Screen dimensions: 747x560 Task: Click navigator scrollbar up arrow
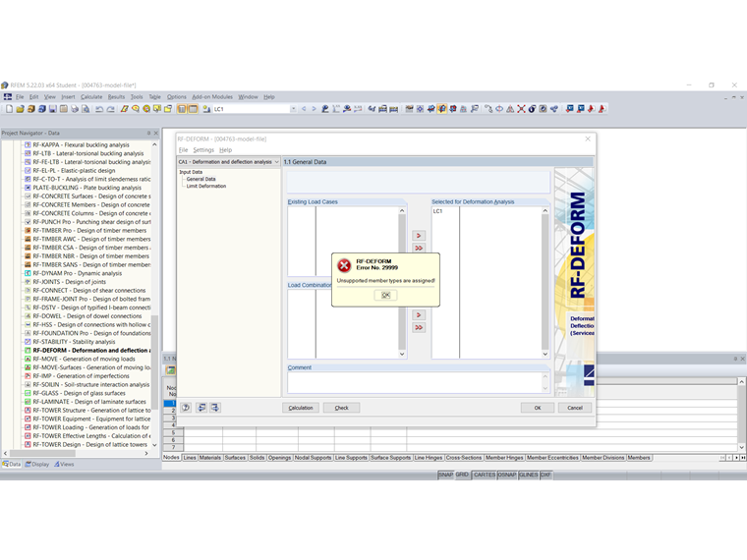[x=154, y=144]
